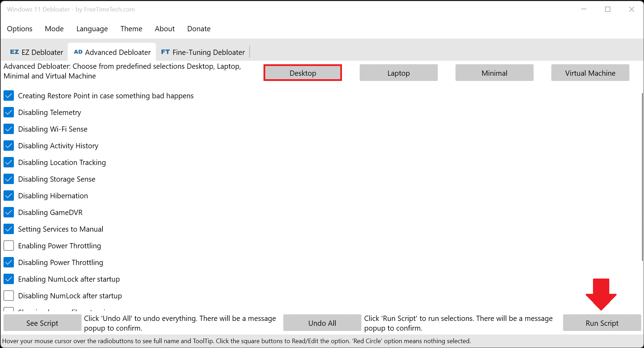Click the FT icon on the Fine-Tuning tab

point(166,52)
